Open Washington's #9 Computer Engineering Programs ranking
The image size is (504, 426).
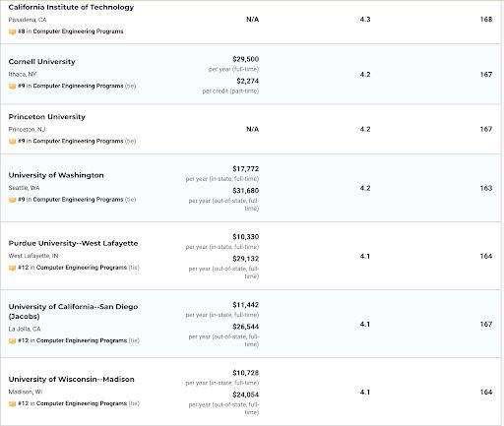[71, 200]
